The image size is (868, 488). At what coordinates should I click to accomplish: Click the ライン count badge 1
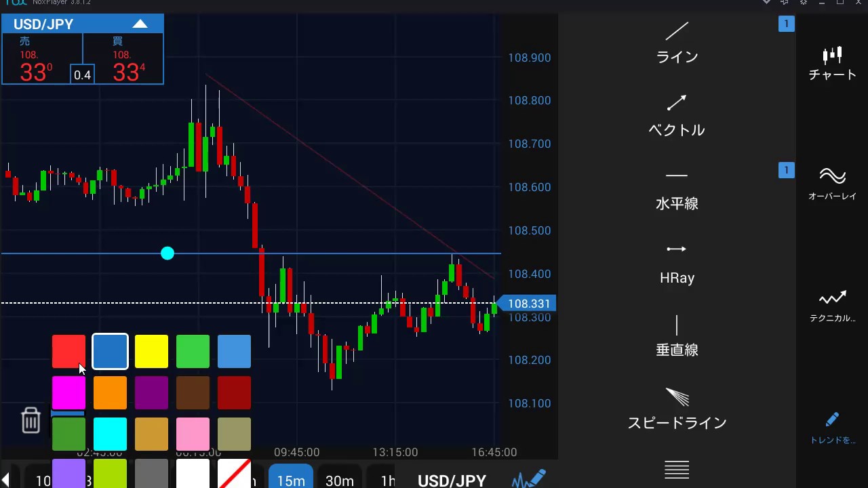(x=787, y=24)
